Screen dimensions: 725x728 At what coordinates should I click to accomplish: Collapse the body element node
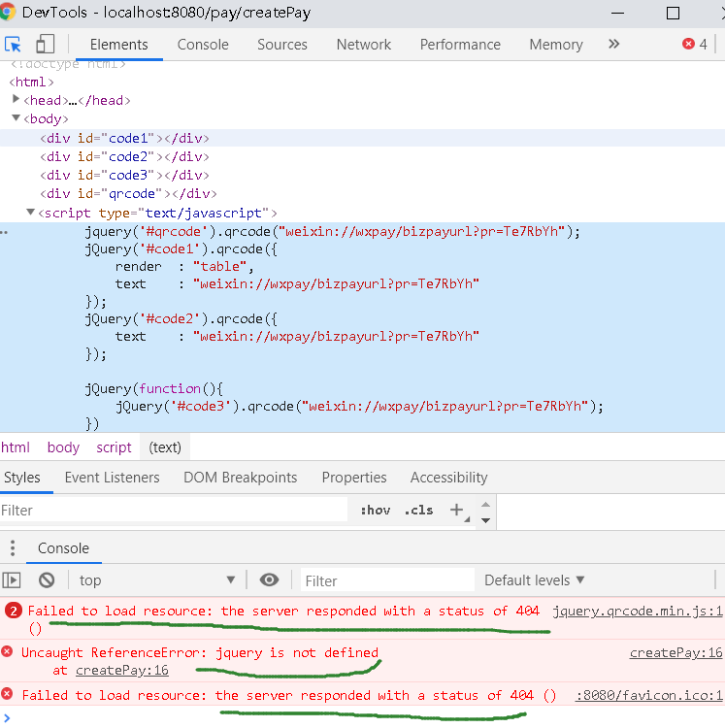point(16,117)
